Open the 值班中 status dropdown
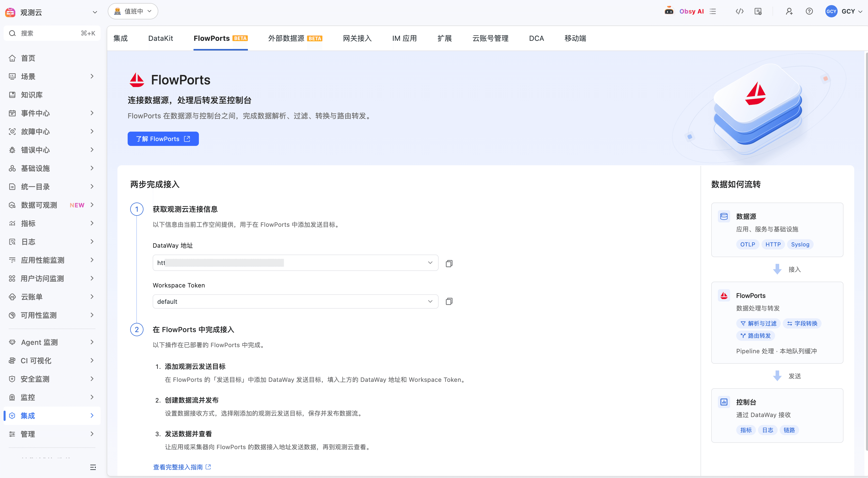This screenshot has height=478, width=868. click(x=133, y=11)
